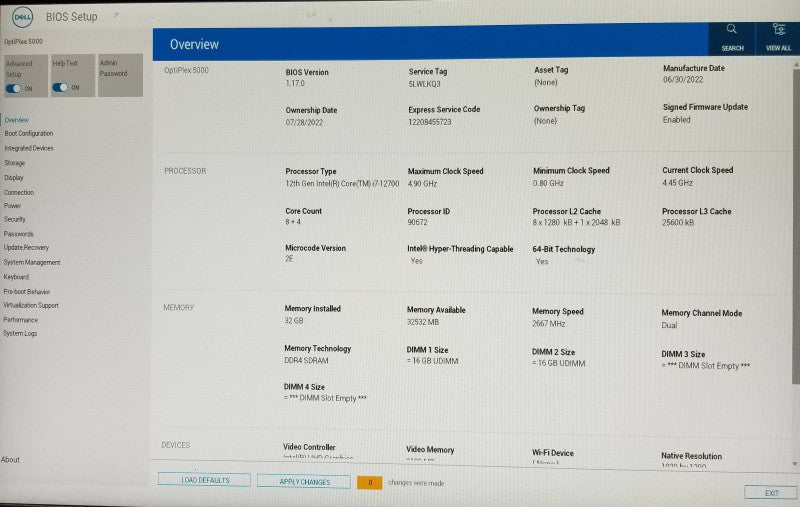This screenshot has height=507, width=800.
Task: Click the Microcode Version value 2E
Action: 289,259
